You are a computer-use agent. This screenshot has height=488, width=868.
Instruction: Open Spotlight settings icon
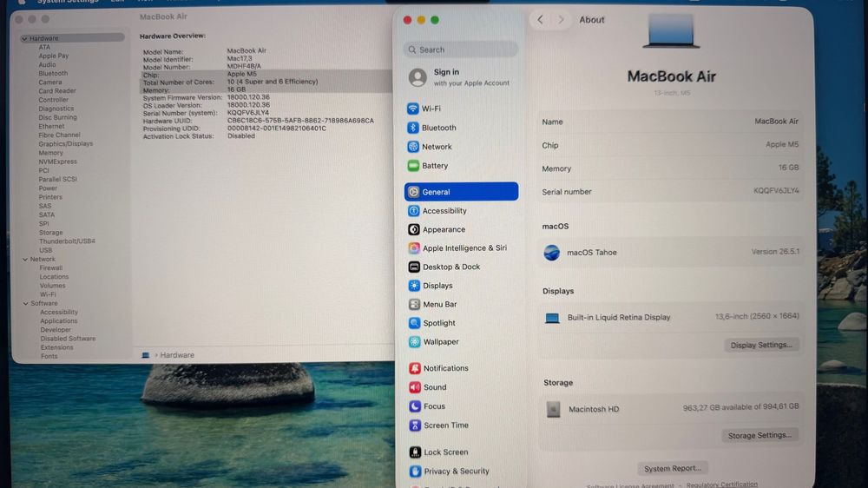point(414,323)
